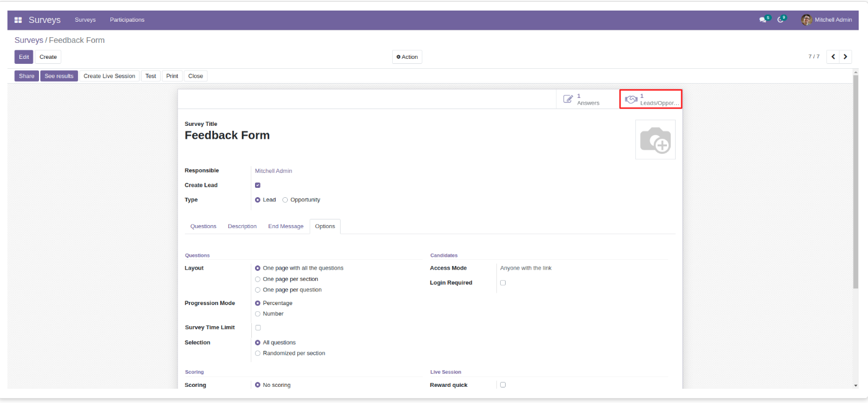Switch to the Questions tab
The image size is (868, 403).
pyautogui.click(x=204, y=226)
